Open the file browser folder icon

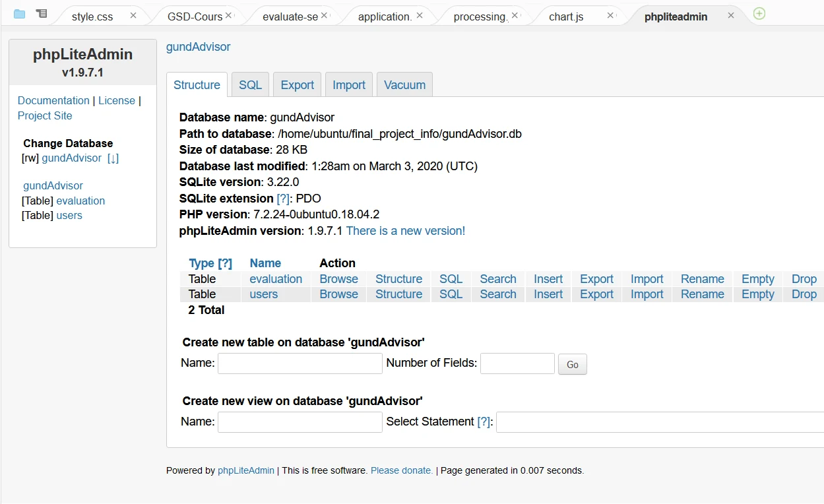(x=20, y=14)
